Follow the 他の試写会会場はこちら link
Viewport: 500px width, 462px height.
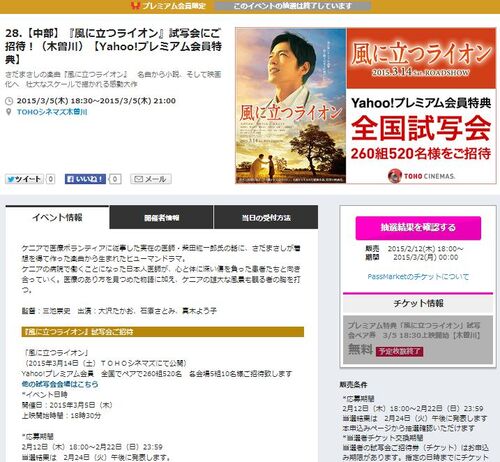pos(60,384)
